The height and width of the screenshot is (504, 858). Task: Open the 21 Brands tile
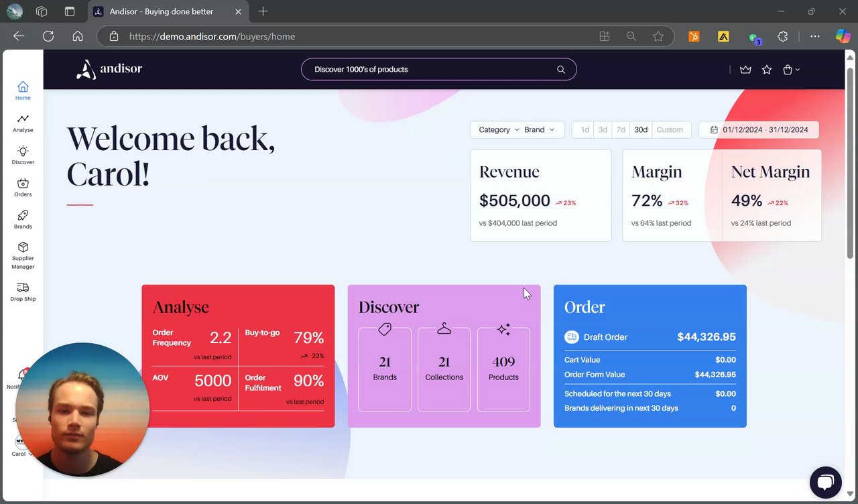click(x=385, y=369)
